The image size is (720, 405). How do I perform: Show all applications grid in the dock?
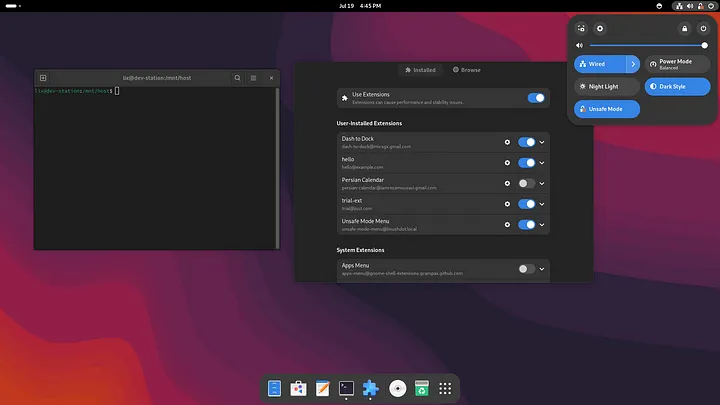[x=445, y=388]
